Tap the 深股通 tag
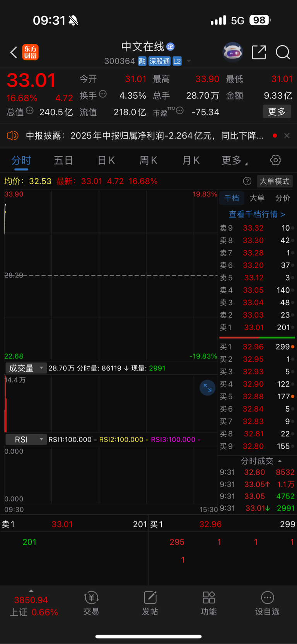 click(159, 61)
